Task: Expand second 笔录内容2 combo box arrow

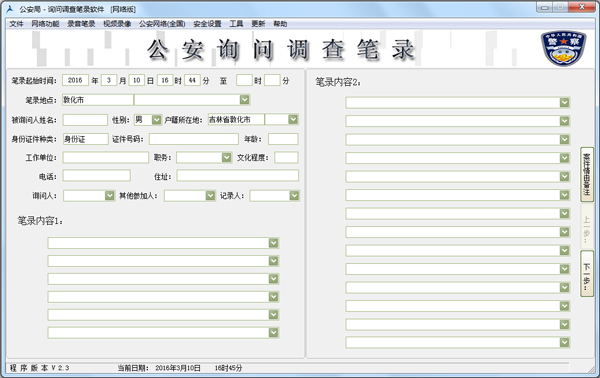Action: (564, 121)
